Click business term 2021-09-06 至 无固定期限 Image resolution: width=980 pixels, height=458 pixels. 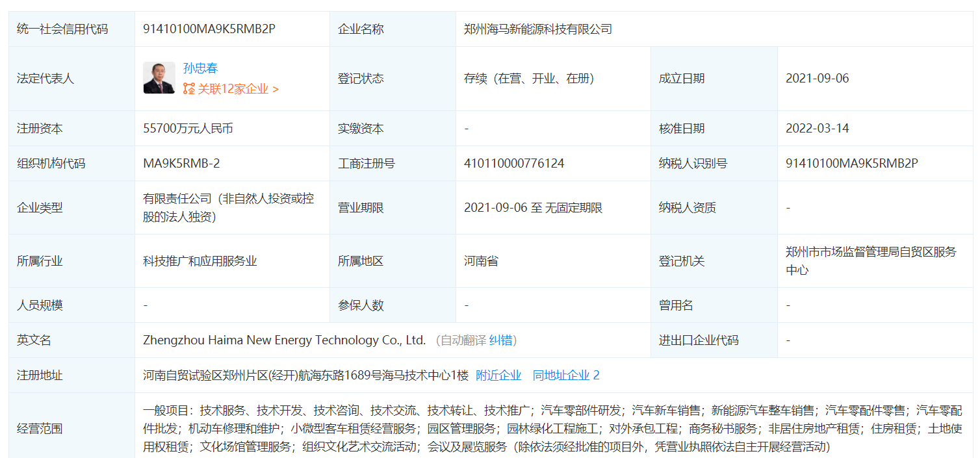pos(534,208)
